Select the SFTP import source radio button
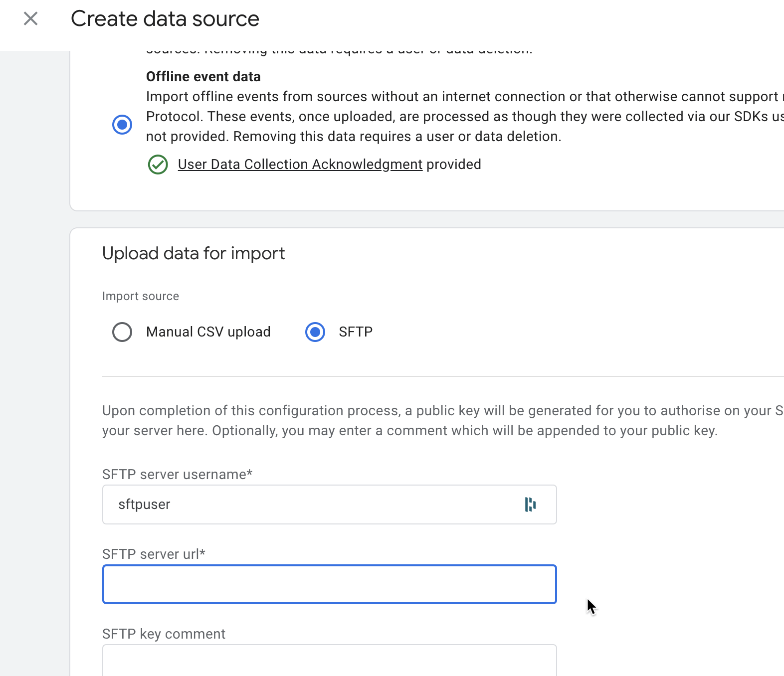The width and height of the screenshot is (784, 676). pyautogui.click(x=315, y=332)
